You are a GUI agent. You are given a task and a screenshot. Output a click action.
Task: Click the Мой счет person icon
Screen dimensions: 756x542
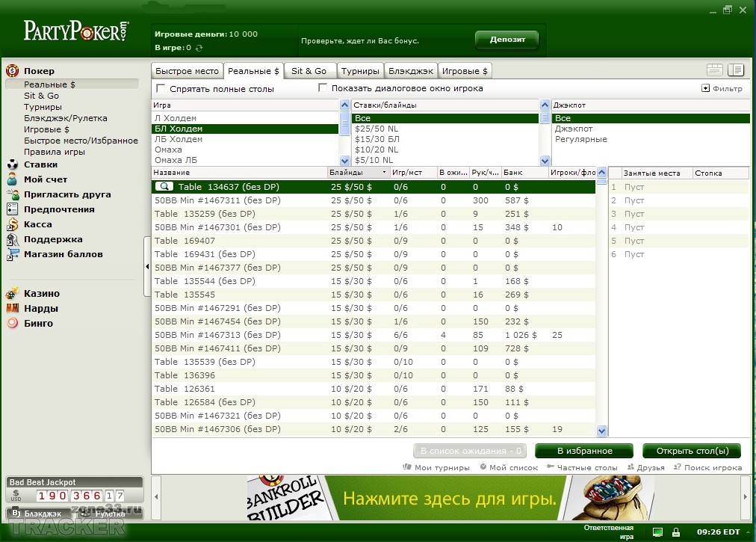(12, 179)
